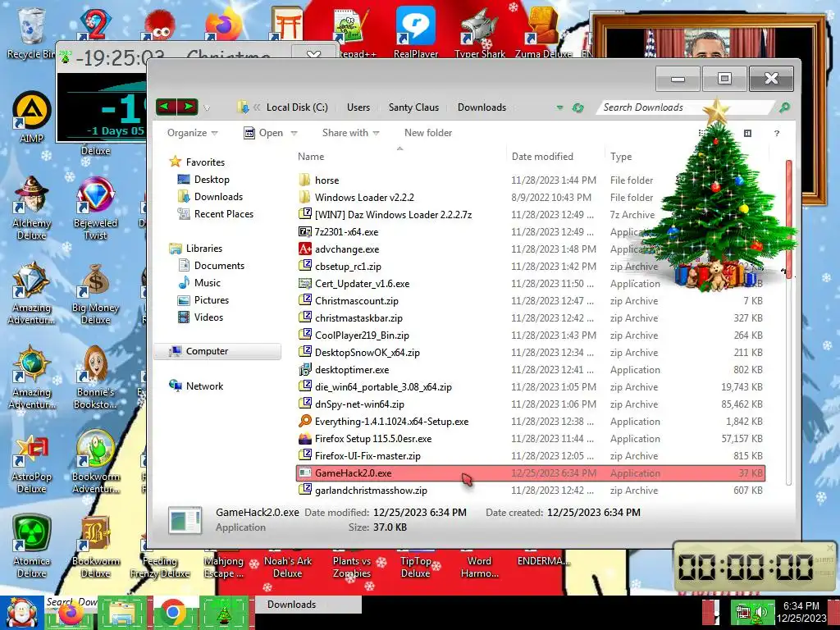Click the Forward navigation arrow in Explorer
Screen dimensions: 840x630
(x=188, y=107)
